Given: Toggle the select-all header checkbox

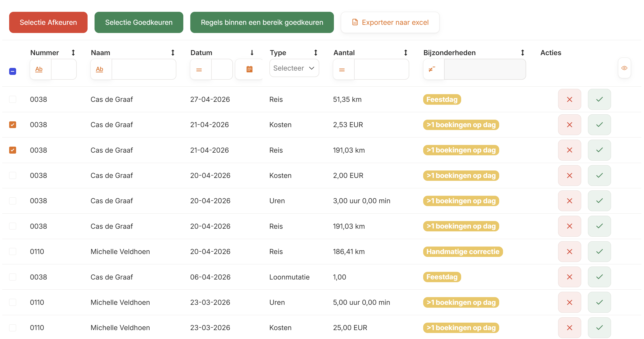Looking at the screenshot, I should tap(13, 71).
